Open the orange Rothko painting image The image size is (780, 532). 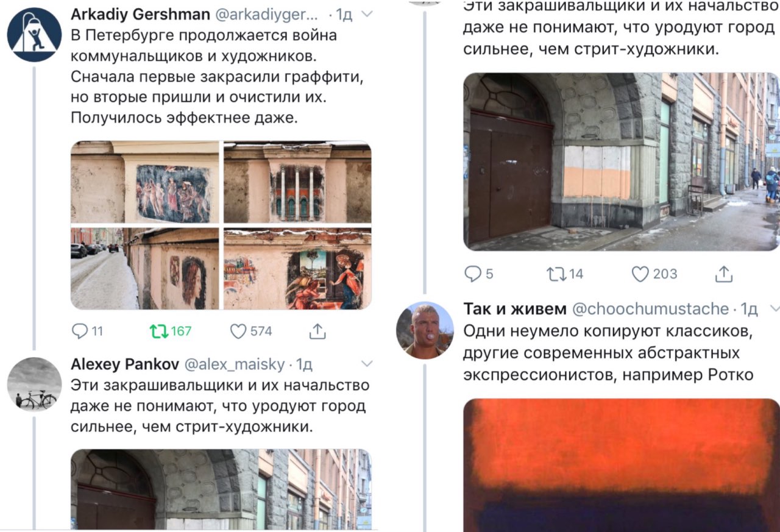622,465
